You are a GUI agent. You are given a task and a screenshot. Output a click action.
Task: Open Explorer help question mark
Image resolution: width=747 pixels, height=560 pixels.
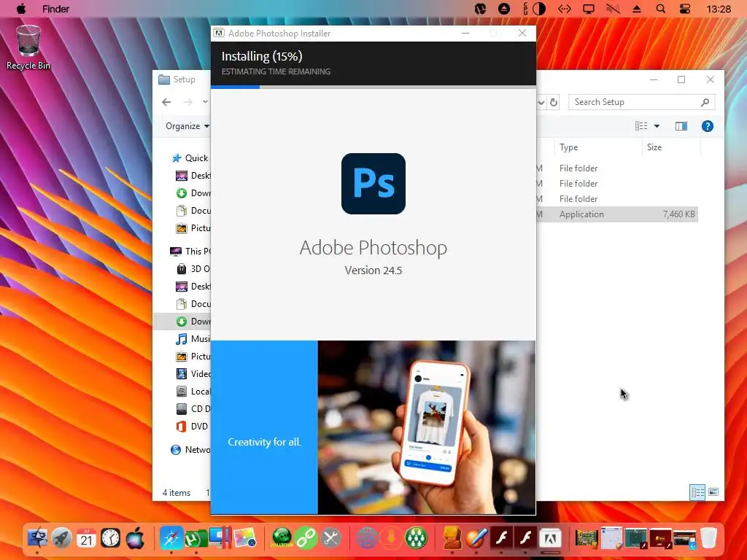[708, 125]
